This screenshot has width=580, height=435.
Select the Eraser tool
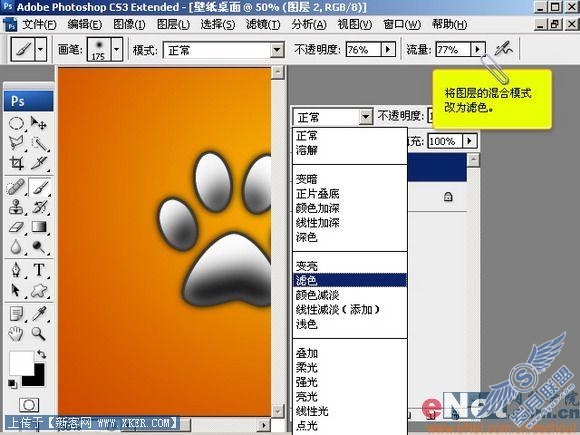pos(16,227)
